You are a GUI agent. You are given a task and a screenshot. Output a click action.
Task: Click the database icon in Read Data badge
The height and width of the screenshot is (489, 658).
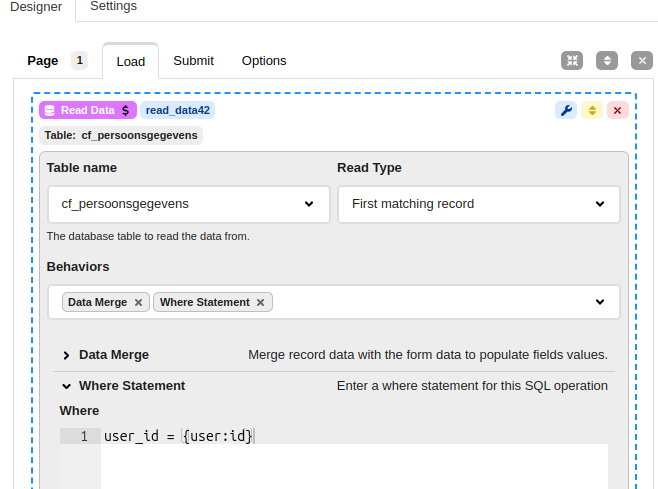click(50, 110)
